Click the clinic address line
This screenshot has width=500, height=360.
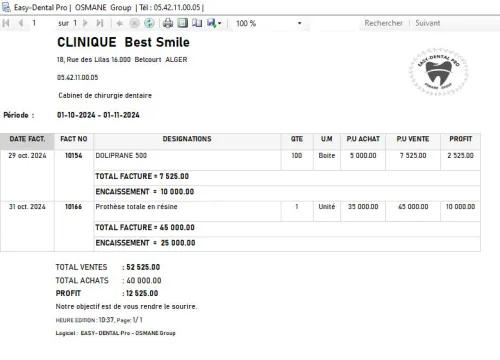point(122,60)
